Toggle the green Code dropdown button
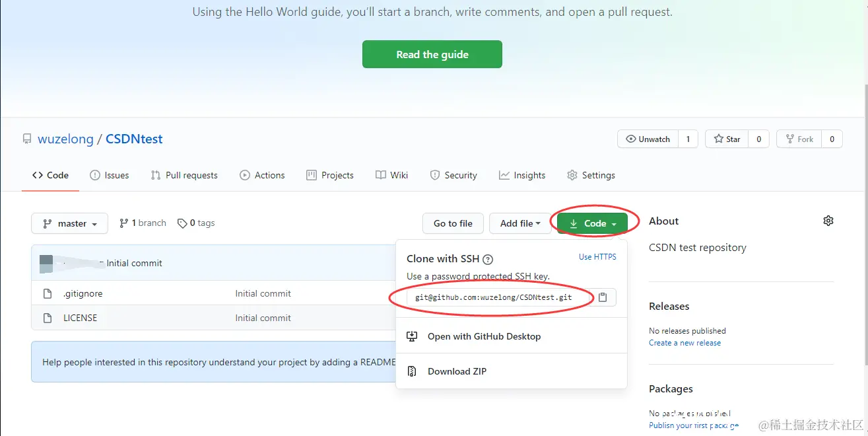Image resolution: width=868 pixels, height=436 pixels. pos(592,223)
